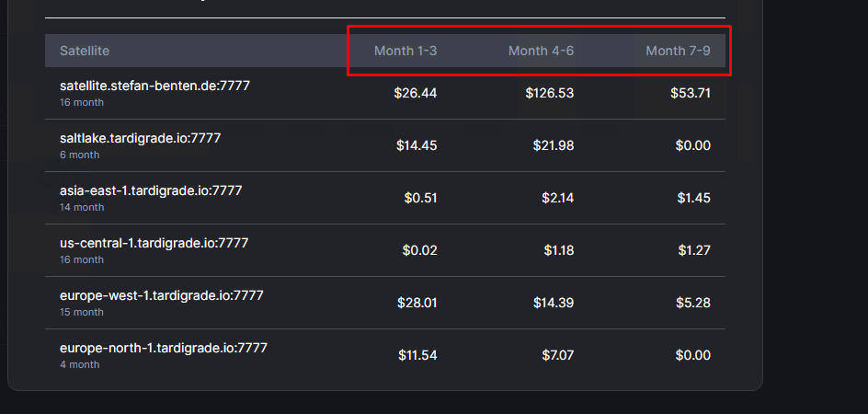The width and height of the screenshot is (868, 414).
Task: Click the Month 4-6 column header
Action: tap(541, 51)
